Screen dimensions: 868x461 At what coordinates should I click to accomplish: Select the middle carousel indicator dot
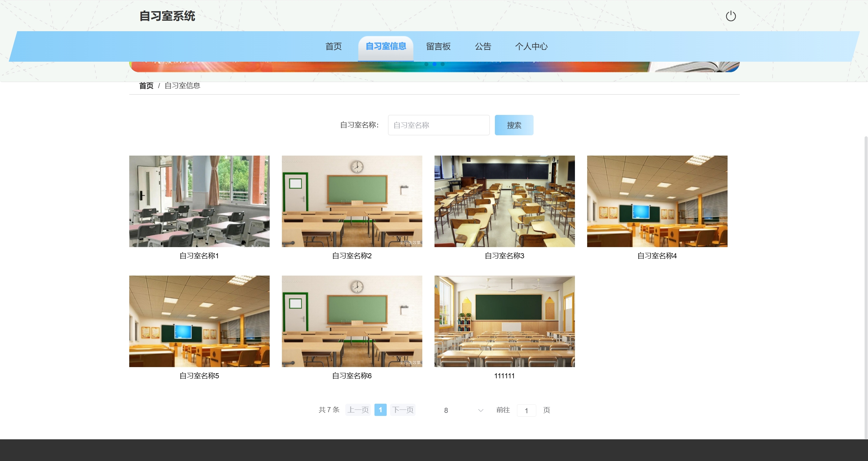[435, 64]
